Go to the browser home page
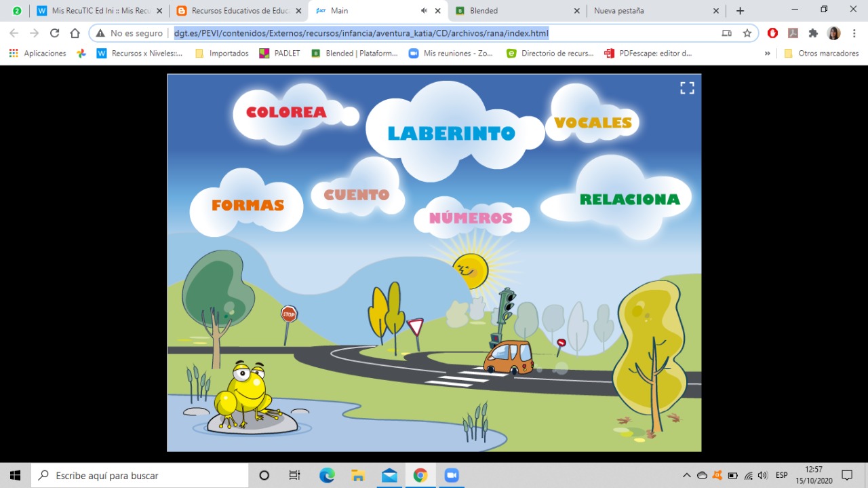Image resolution: width=868 pixels, height=488 pixels. tap(75, 33)
